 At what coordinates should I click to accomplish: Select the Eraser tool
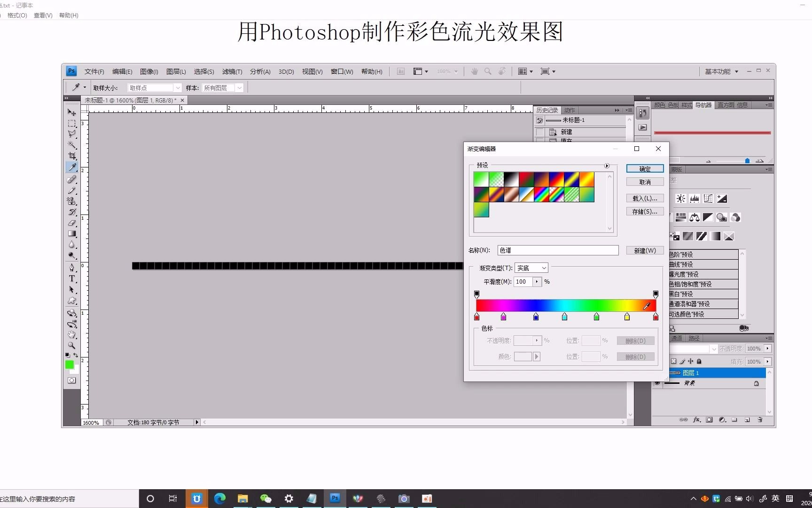tap(71, 222)
